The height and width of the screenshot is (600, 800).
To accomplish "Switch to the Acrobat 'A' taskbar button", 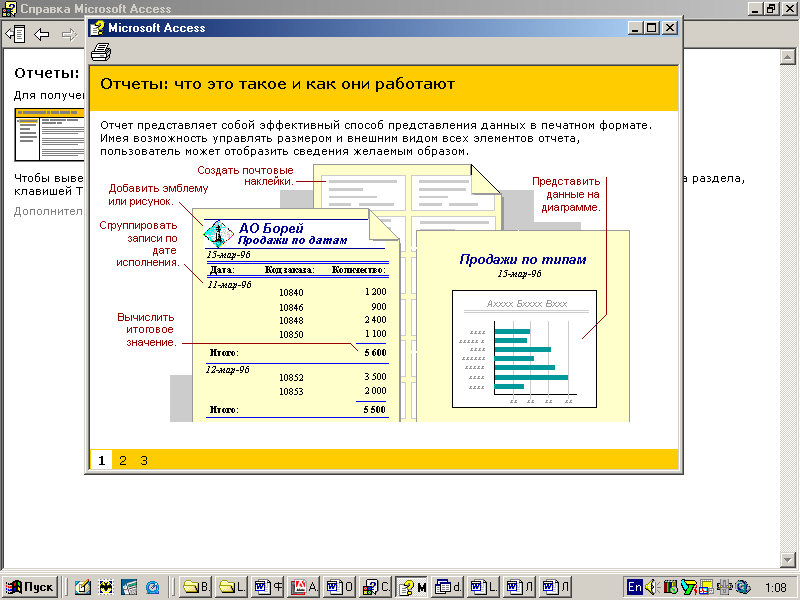I will pyautogui.click(x=304, y=587).
